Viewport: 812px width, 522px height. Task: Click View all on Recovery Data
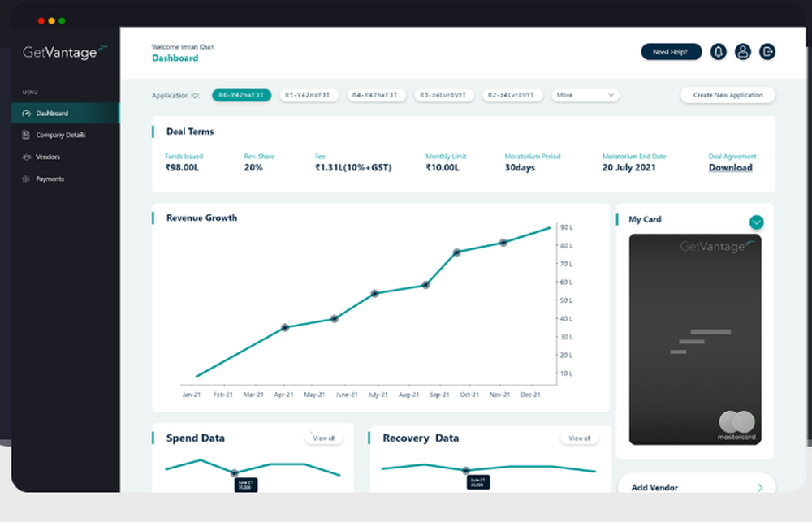[579, 438]
